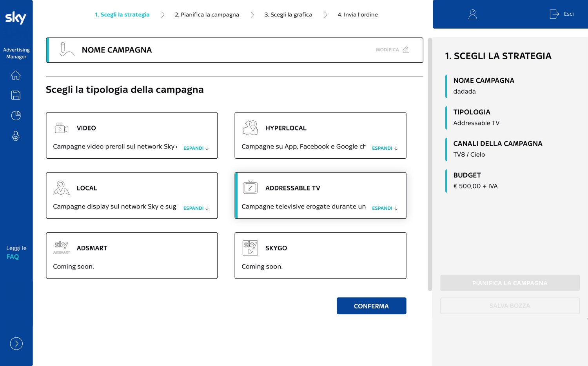The image size is (588, 366).
Task: Open the user profile icon in the top bar
Action: click(x=472, y=14)
